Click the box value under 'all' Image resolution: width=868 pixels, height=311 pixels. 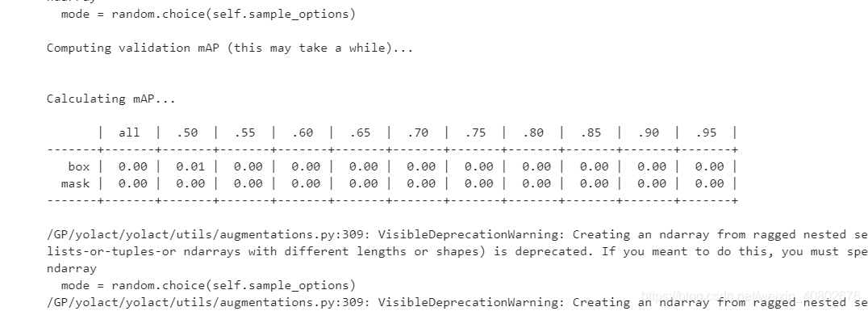click(x=133, y=167)
